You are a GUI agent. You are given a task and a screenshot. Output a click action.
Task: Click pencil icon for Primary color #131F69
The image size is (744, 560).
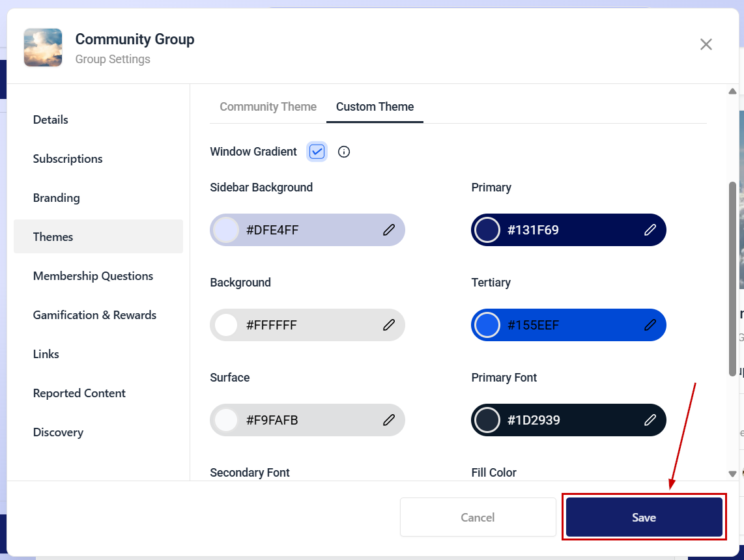(650, 230)
